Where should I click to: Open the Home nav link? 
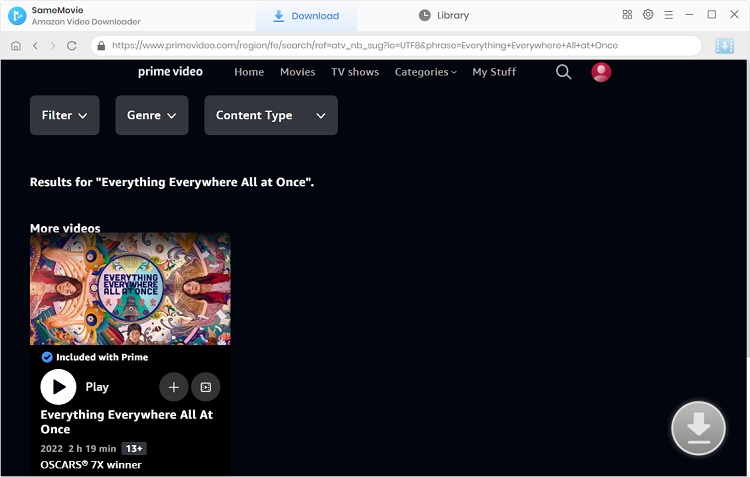[249, 72]
